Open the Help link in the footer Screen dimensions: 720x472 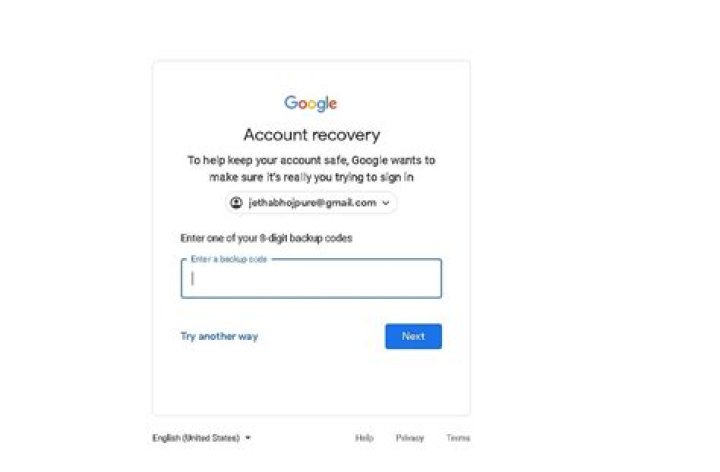click(x=364, y=438)
